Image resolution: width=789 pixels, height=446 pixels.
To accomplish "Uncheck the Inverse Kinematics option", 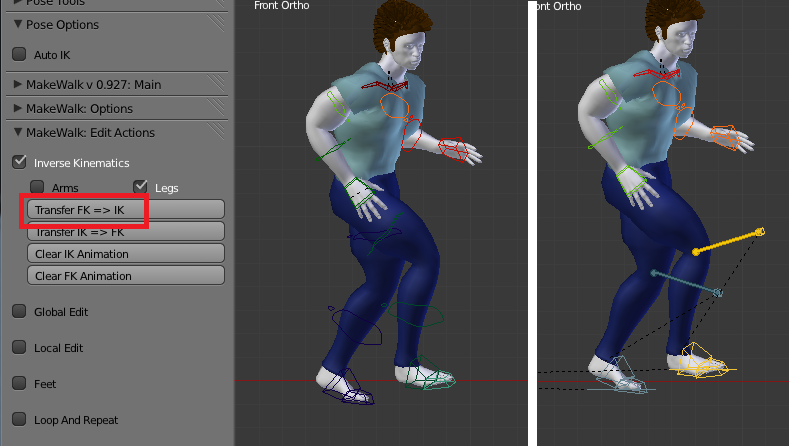I will [19, 162].
